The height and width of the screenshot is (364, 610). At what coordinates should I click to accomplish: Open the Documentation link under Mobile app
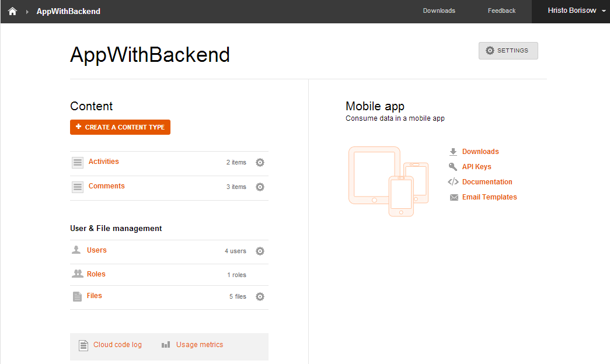click(487, 182)
